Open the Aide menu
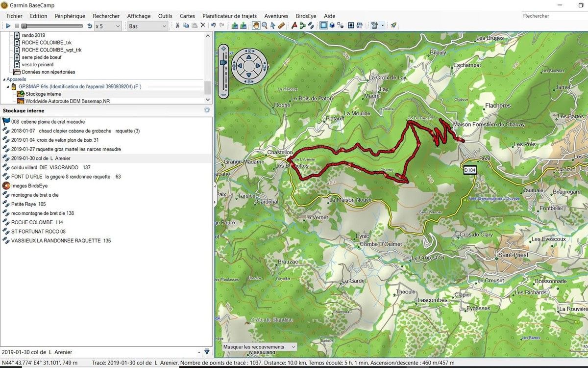This screenshot has height=368, width=588. coord(330,16)
